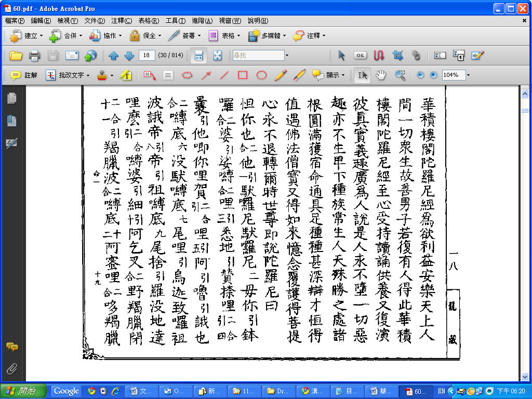Screen dimensions: 532x399
Task: Open the Pages panel in the sidebar
Action: point(11,98)
